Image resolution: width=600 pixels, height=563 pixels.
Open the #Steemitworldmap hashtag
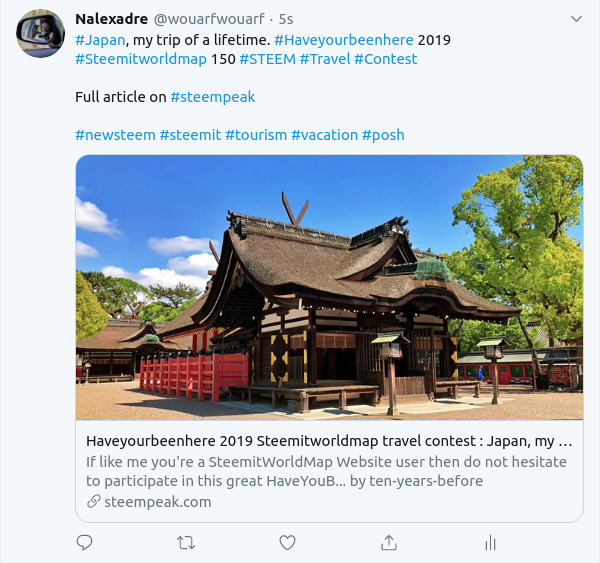[x=141, y=59]
